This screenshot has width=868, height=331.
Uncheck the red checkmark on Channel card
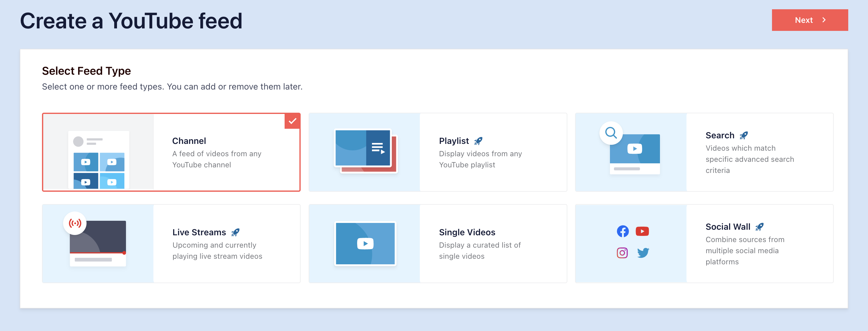click(292, 121)
